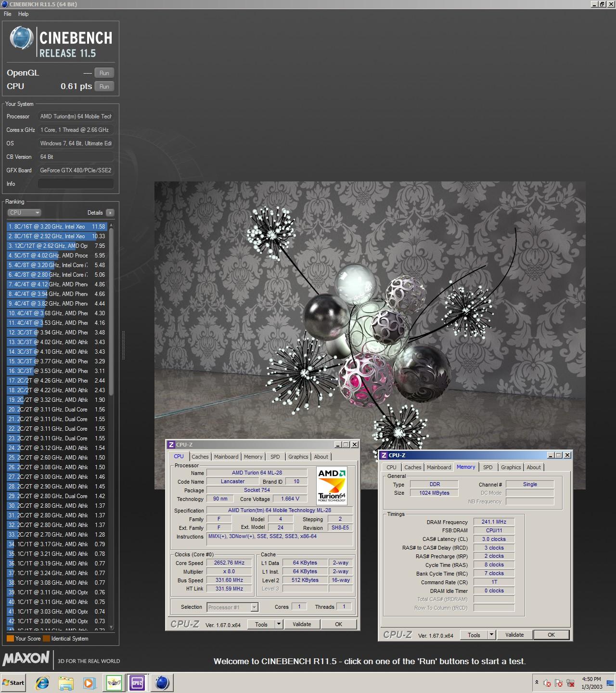Click the orange Your Score legend swatch

tap(10, 639)
